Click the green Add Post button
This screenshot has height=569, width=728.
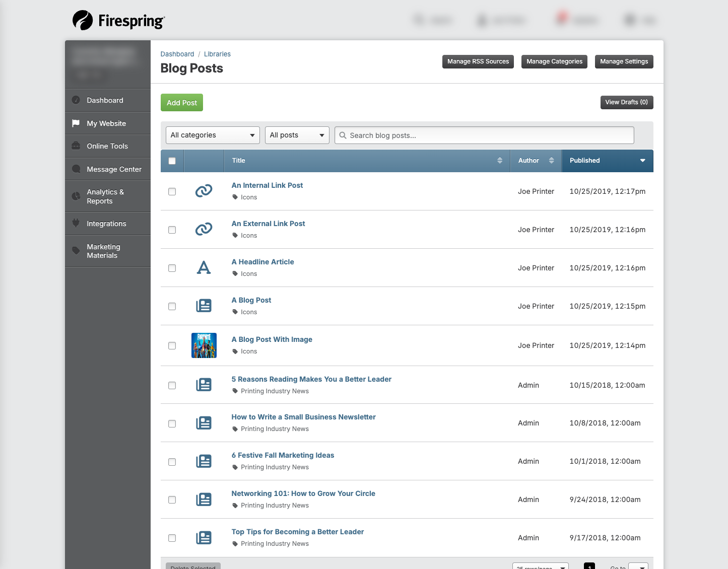(182, 103)
